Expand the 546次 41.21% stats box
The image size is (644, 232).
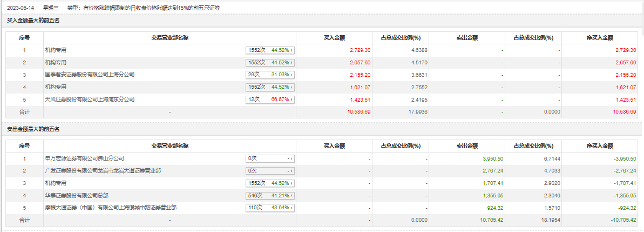pyautogui.click(x=270, y=195)
